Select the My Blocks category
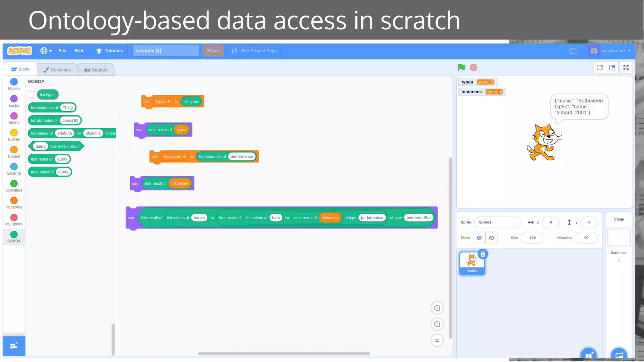Screen dimensions: 644x362 point(14,220)
